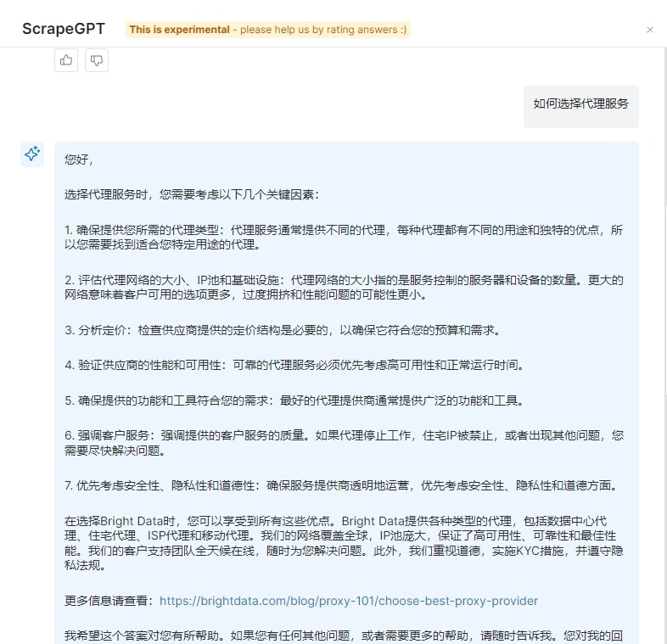Viewport: 667px width, 644px height.
Task: Click point 1 about 确保提供您所需的代理类型
Action: (344, 238)
